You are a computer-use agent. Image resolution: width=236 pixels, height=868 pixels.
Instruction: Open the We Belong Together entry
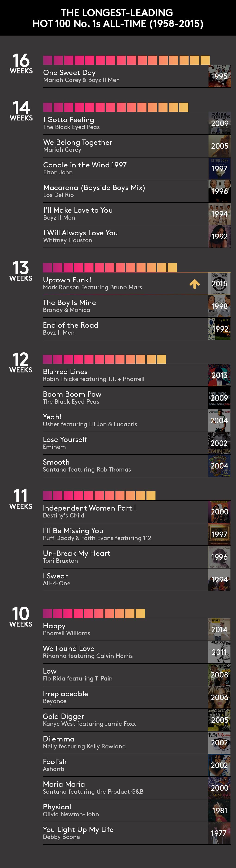tap(137, 146)
